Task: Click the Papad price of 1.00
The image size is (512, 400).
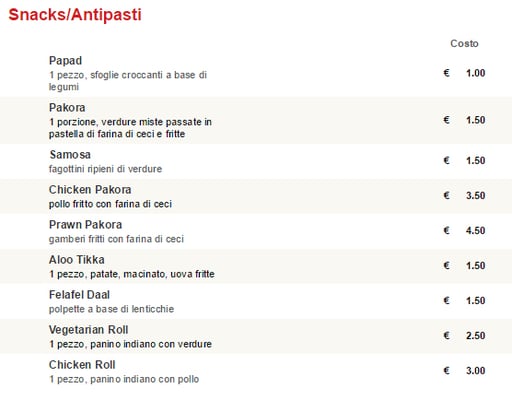Action: click(475, 73)
